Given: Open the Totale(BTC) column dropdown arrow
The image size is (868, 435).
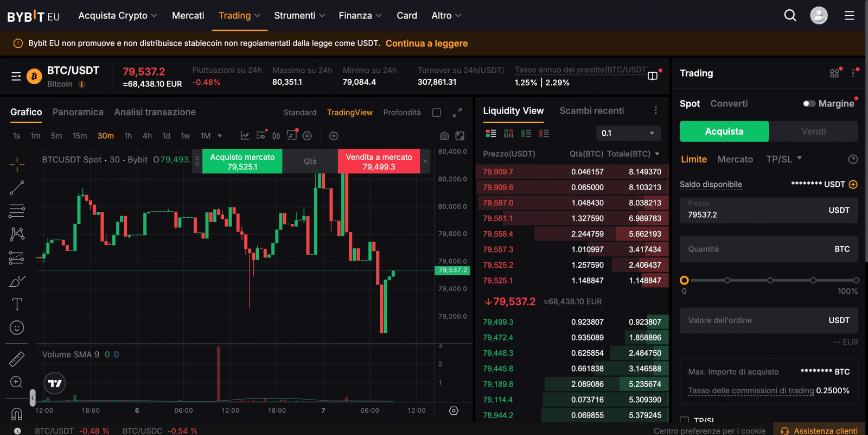Looking at the screenshot, I should [x=658, y=154].
